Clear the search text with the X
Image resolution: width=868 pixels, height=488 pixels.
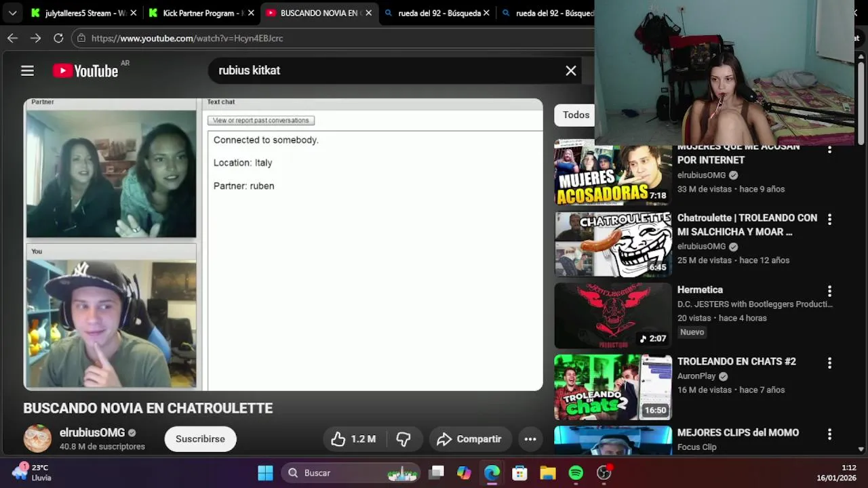click(571, 70)
